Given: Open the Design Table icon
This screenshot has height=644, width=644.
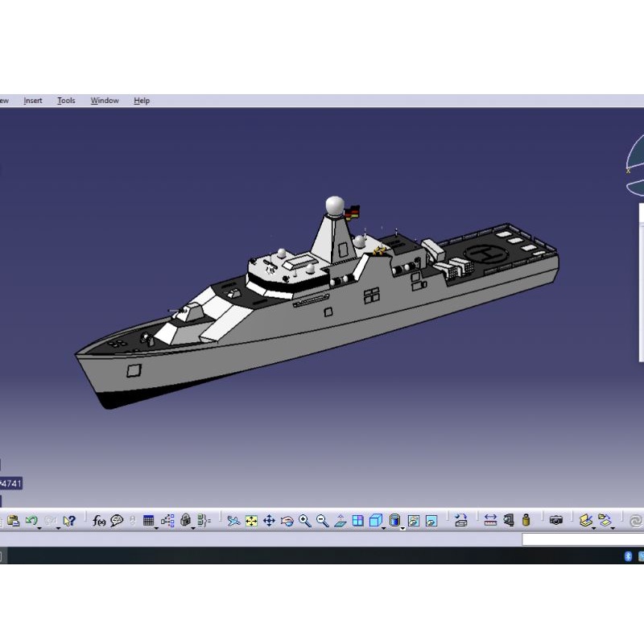Looking at the screenshot, I should click(148, 520).
